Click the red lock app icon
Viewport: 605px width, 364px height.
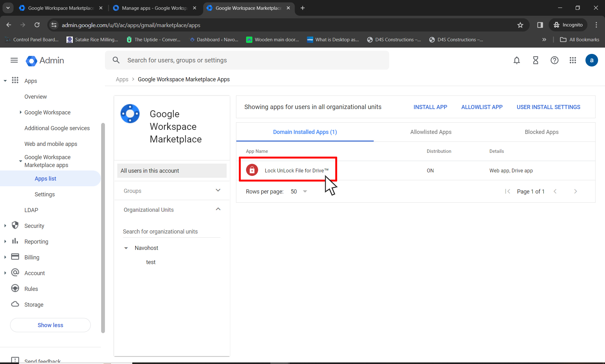coord(252,170)
